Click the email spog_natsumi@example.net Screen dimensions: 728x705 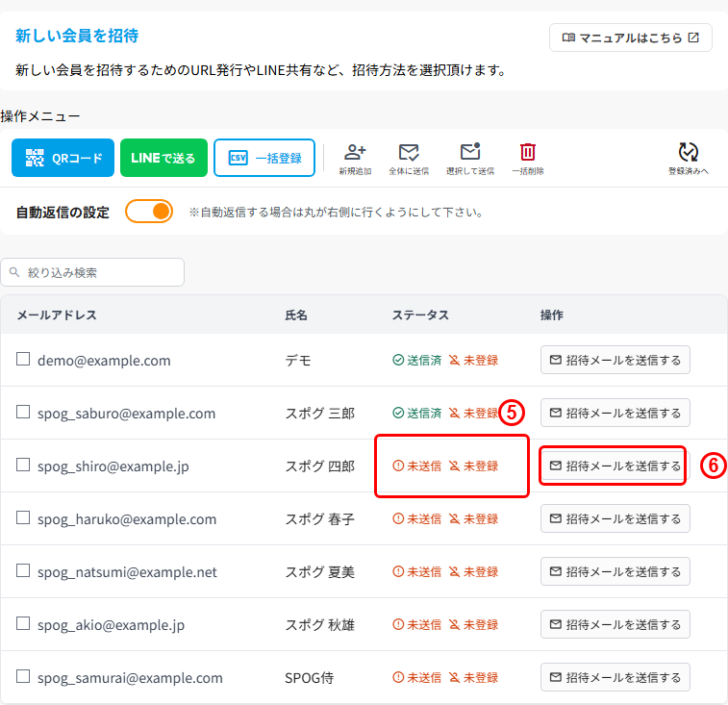tap(127, 572)
